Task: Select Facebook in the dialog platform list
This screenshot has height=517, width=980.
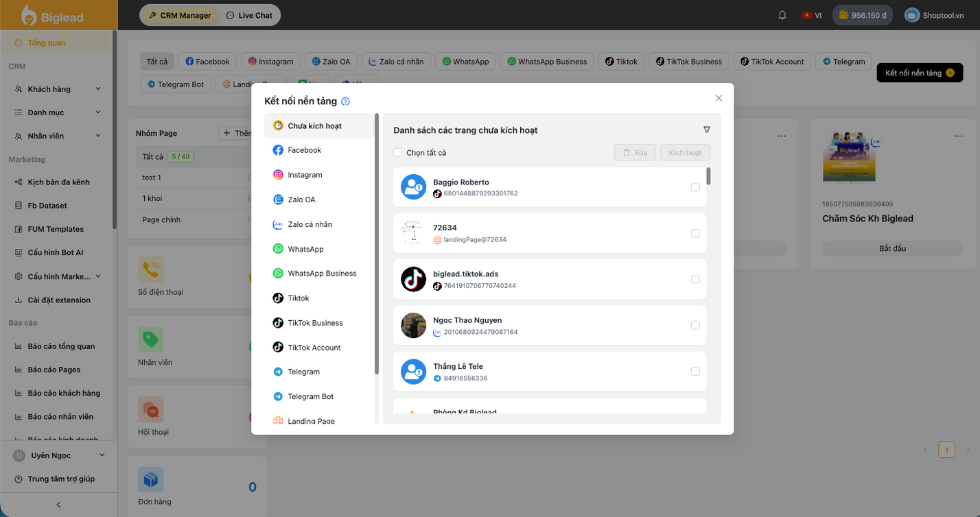Action: (319, 150)
